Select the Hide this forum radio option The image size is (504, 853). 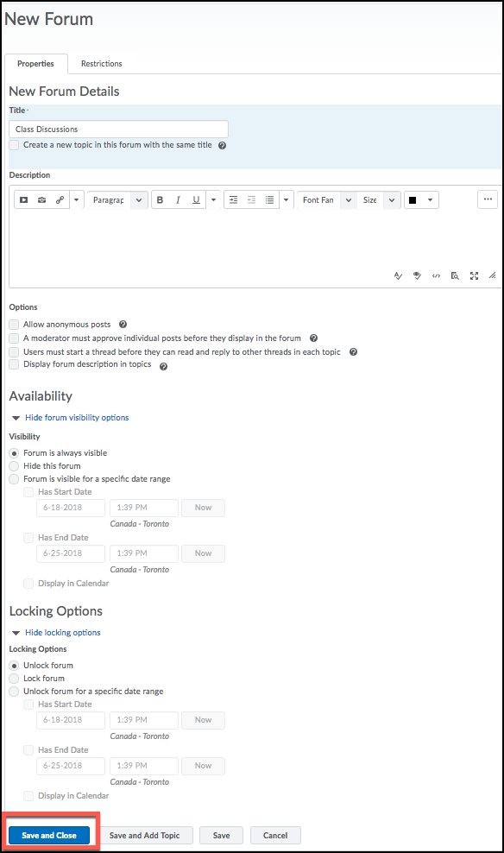pos(14,465)
